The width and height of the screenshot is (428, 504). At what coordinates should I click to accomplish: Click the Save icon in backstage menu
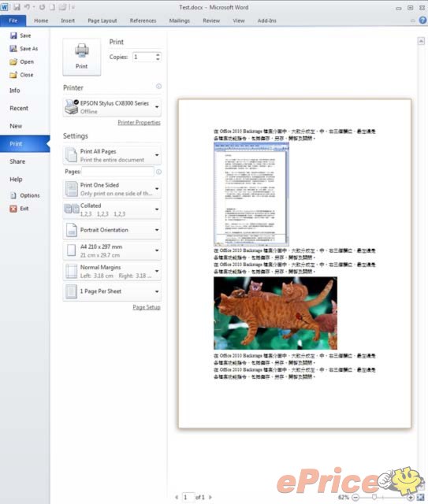pyautogui.click(x=13, y=35)
